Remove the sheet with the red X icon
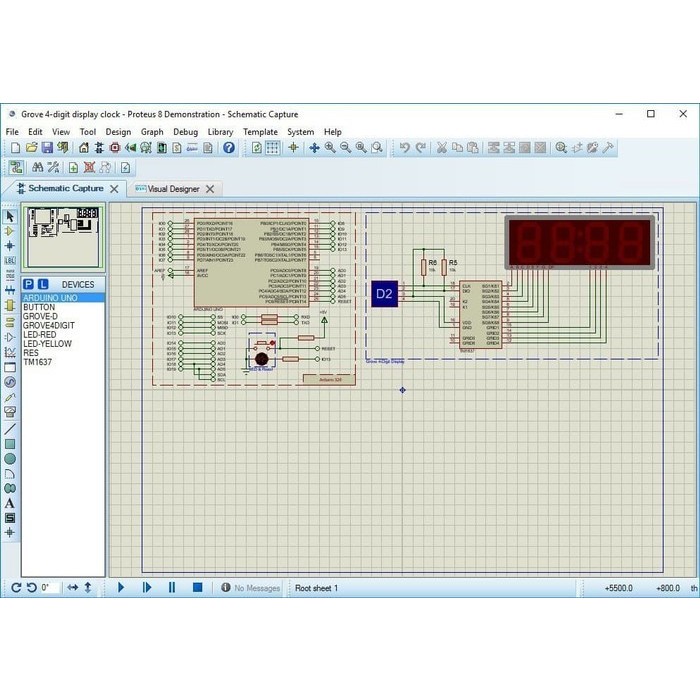700x700 pixels. coord(89,168)
